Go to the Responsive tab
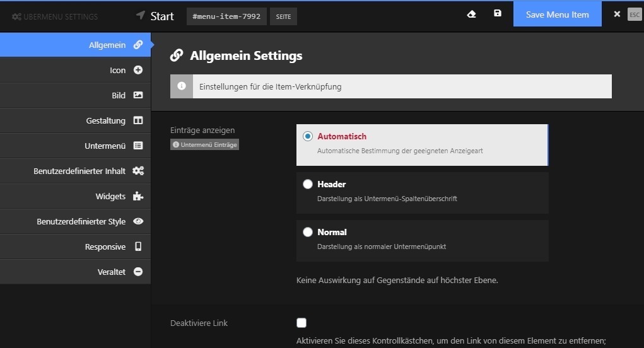Image resolution: width=644 pixels, height=348 pixels. tap(75, 246)
